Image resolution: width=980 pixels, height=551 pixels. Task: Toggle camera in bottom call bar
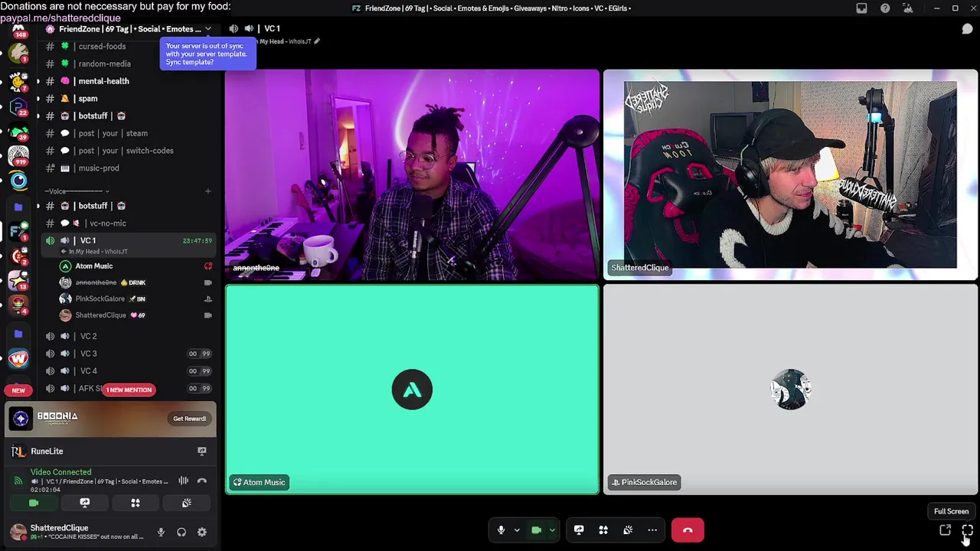point(536,530)
